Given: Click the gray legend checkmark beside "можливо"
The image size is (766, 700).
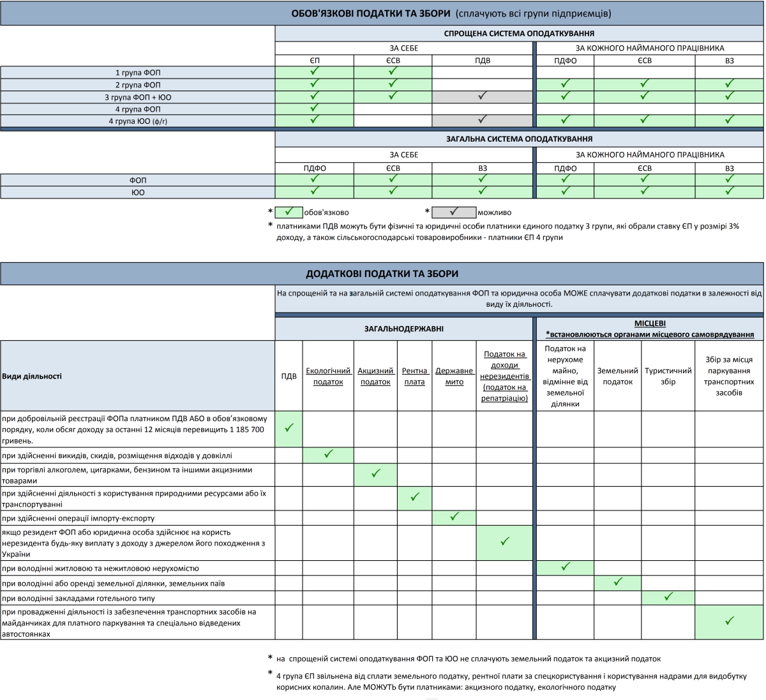Looking at the screenshot, I should (453, 212).
